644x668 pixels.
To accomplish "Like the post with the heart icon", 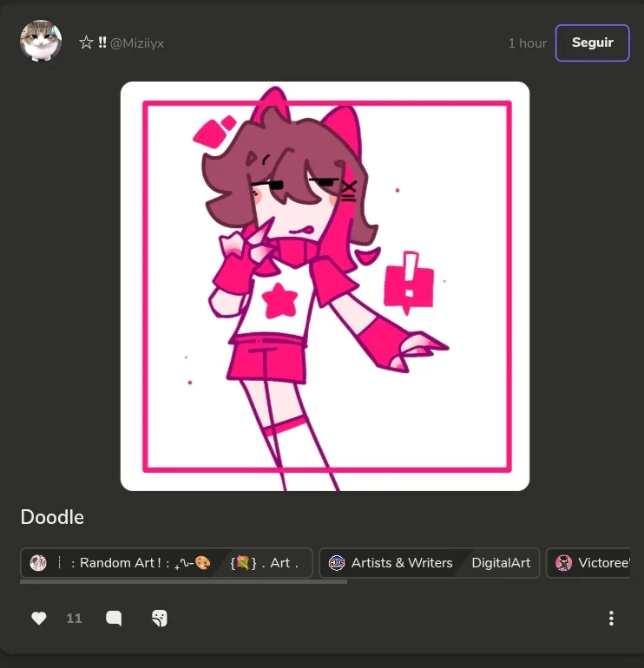I will coord(39,618).
